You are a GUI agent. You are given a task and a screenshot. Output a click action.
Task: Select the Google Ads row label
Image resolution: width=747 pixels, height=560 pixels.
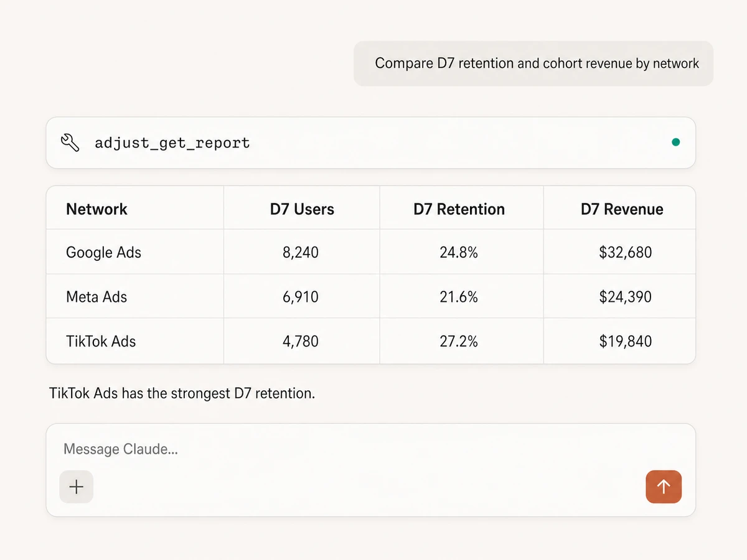[103, 253]
